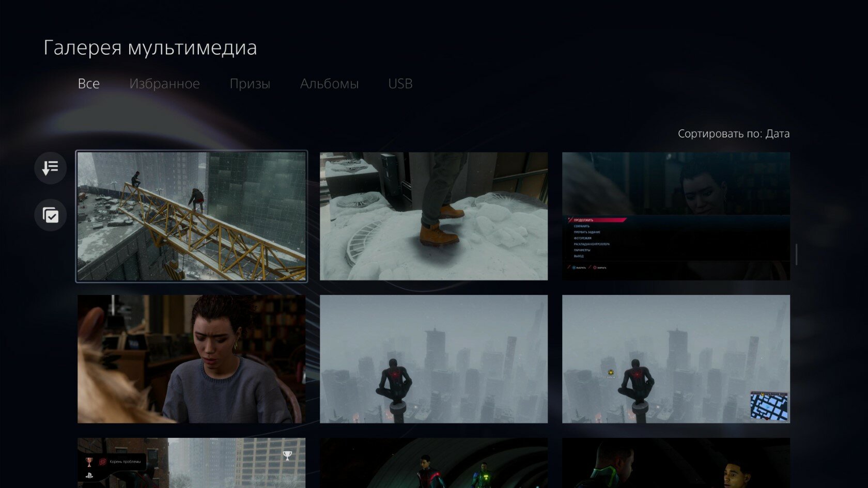This screenshot has width=868, height=488.
Task: Open the dark tunnel two heroes screenshot
Action: coord(433,463)
